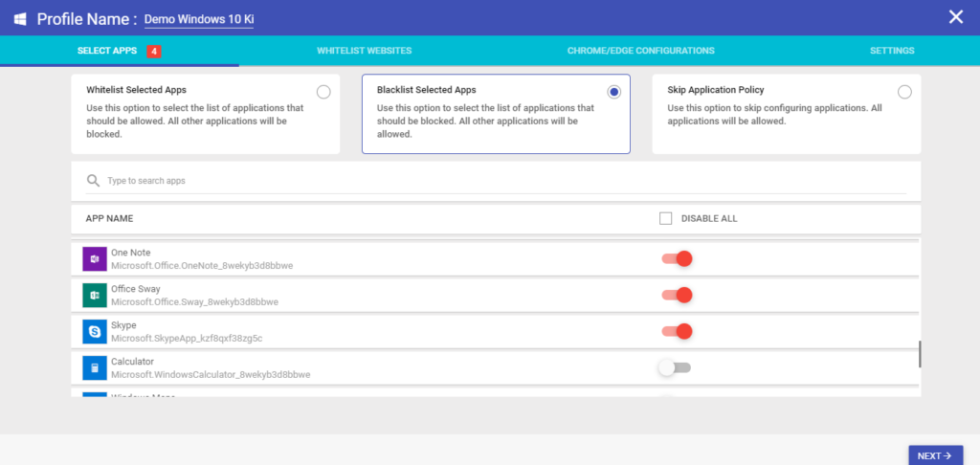Close the profile editor dialog
The image size is (980, 465).
(956, 17)
